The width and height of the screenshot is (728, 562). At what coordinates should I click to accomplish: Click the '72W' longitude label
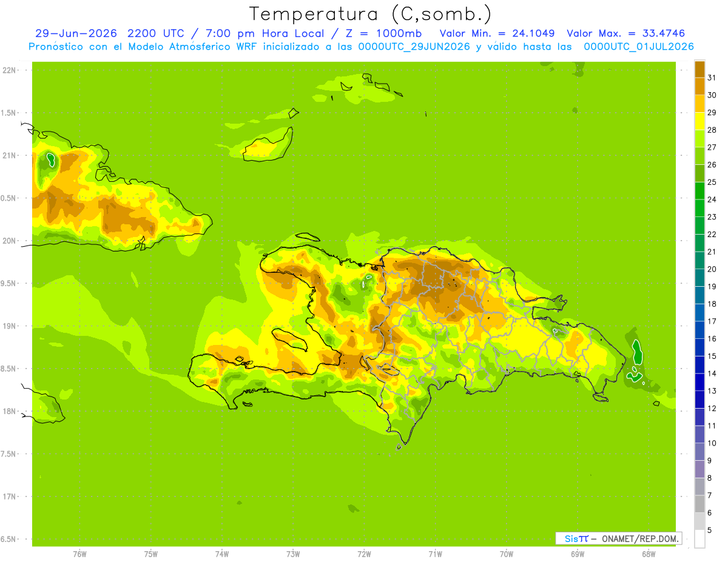point(364,554)
